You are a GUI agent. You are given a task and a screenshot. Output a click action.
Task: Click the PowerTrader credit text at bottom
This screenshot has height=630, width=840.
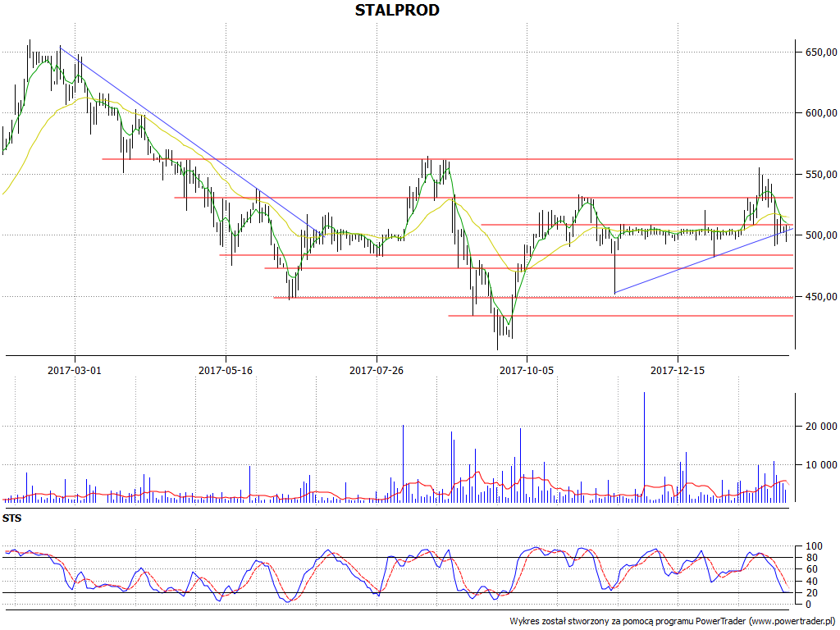[673, 622]
